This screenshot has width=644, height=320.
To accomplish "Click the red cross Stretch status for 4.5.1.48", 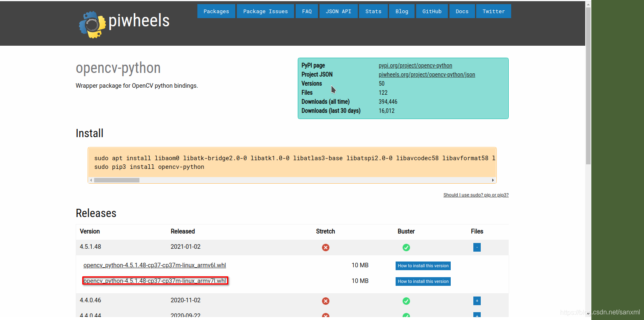I will click(x=326, y=248).
